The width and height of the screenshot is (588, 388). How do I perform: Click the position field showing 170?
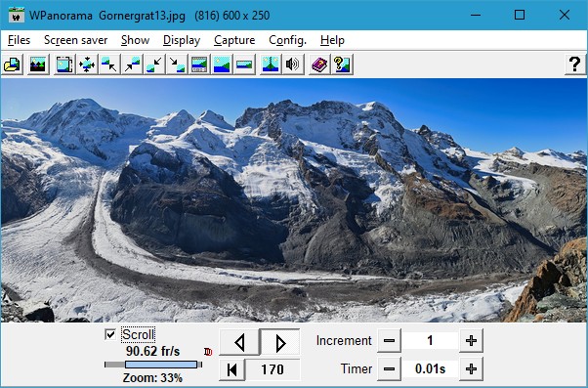[x=273, y=369]
